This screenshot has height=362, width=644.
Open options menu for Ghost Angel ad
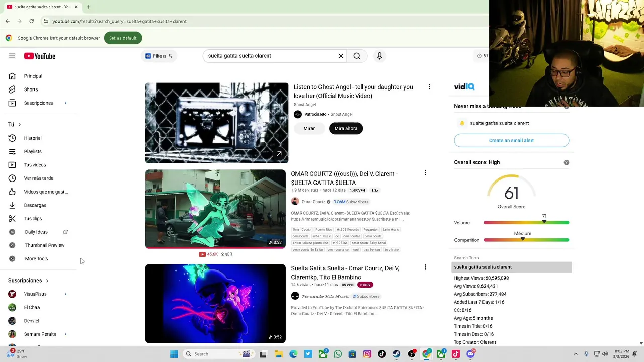click(429, 87)
